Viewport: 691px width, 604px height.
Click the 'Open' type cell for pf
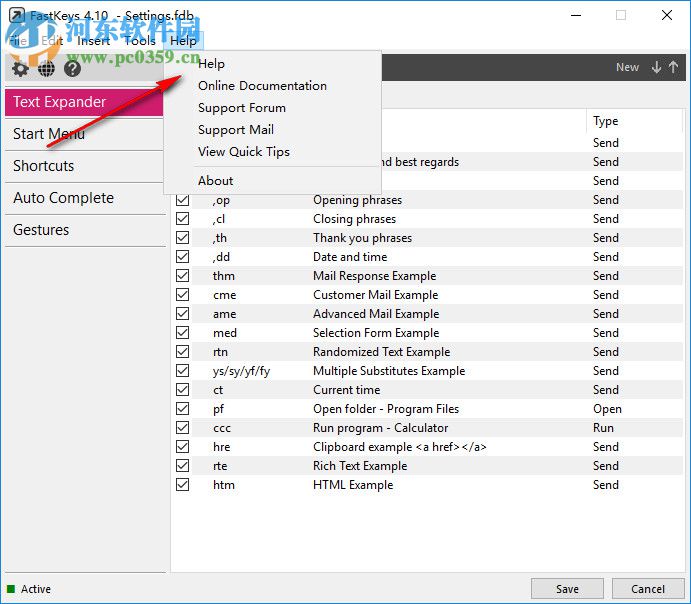click(x=607, y=409)
